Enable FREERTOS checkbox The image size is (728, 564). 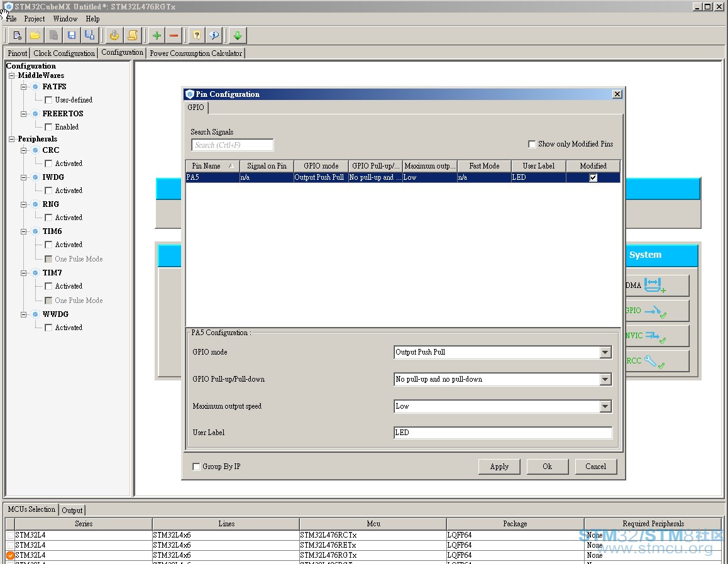pos(48,127)
